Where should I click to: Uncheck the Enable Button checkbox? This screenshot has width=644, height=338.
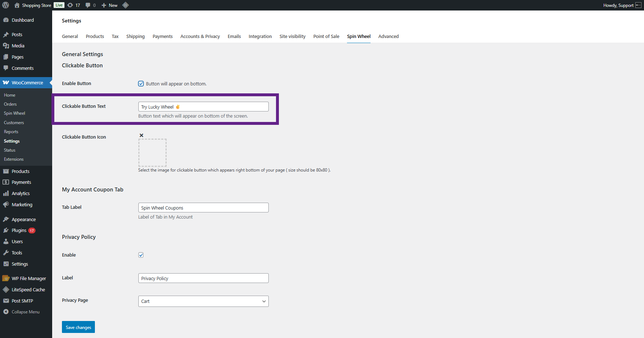[x=141, y=84]
